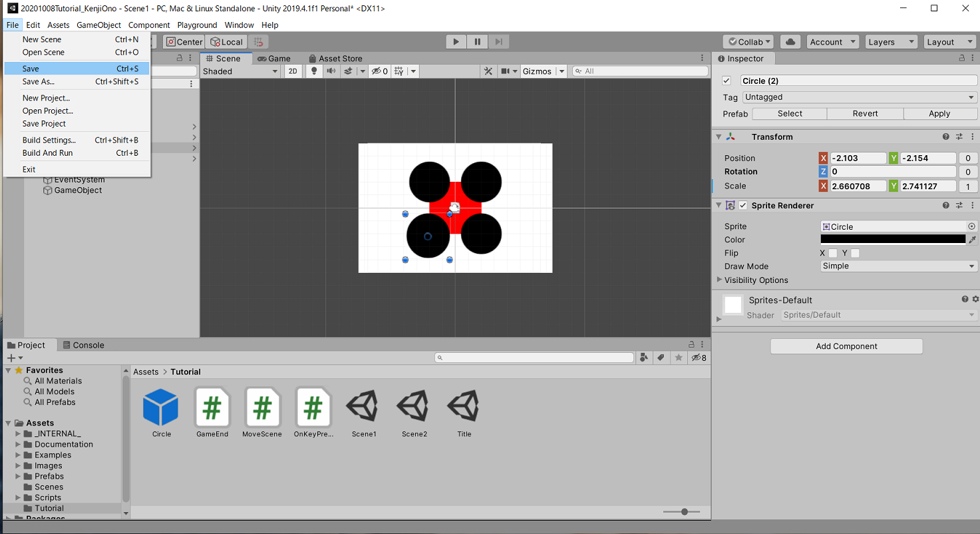The height and width of the screenshot is (534, 980).
Task: Switch to the Game tab
Action: pyautogui.click(x=273, y=59)
